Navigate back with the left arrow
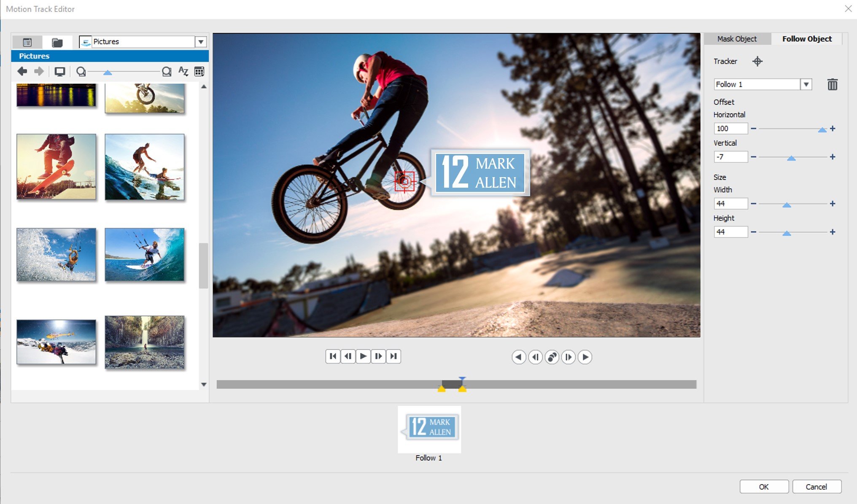This screenshot has width=857, height=504. pos(22,71)
